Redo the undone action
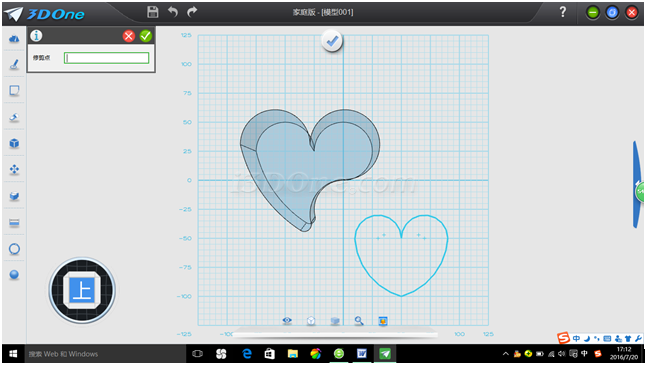The image size is (646, 366). [192, 12]
